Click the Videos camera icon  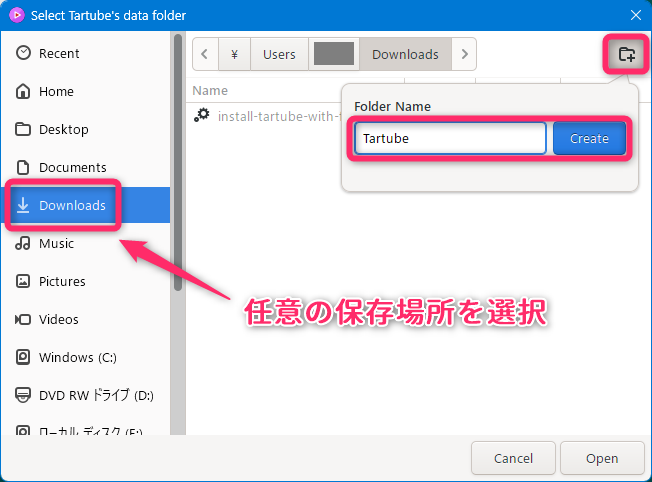click(23, 319)
